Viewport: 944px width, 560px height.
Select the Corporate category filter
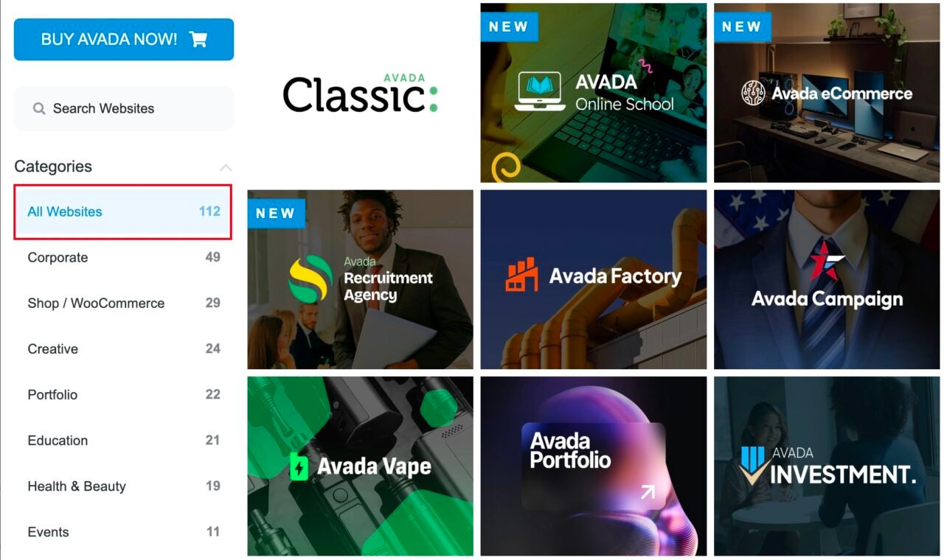pyautogui.click(x=124, y=257)
